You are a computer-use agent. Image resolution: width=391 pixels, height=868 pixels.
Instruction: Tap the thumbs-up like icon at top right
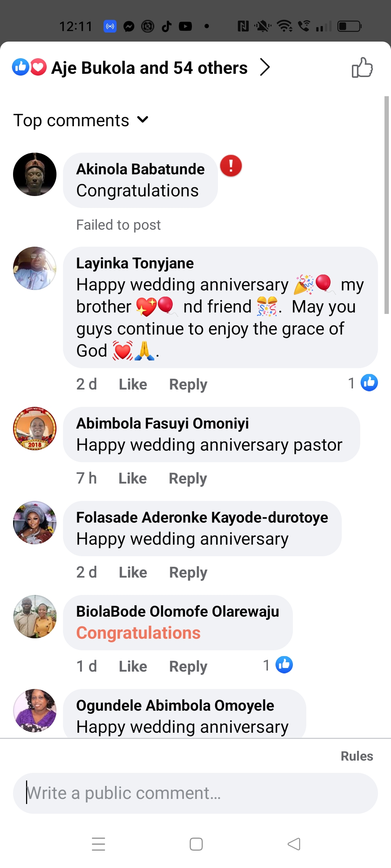point(362,68)
